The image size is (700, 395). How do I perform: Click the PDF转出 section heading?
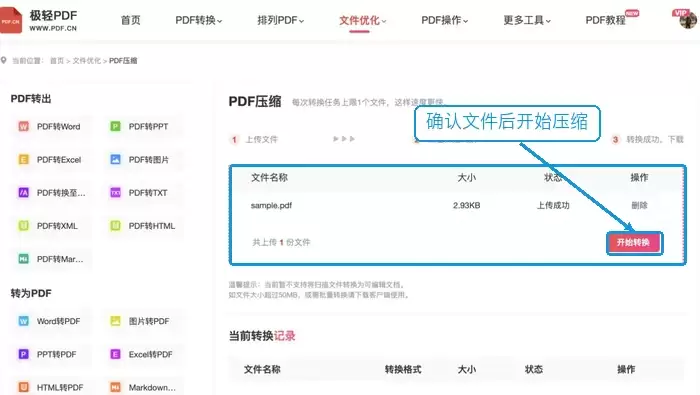pyautogui.click(x=31, y=99)
